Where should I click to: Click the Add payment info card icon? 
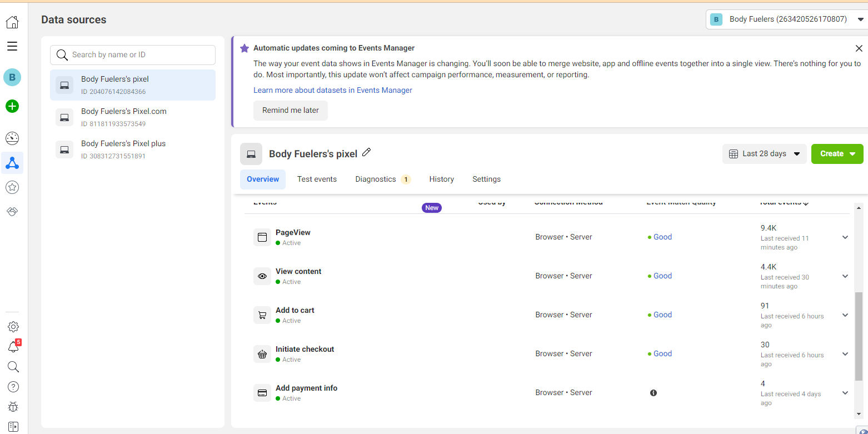262,393
